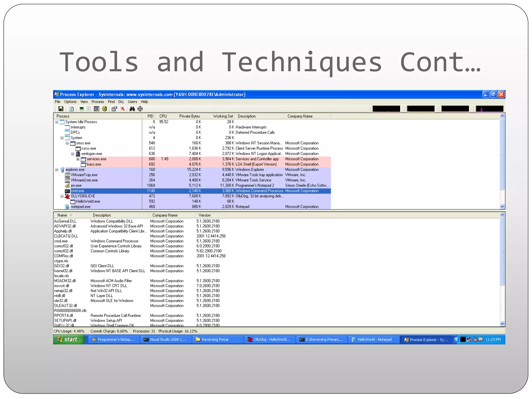Collapse the System Idle Process tree node
532x399 pixels.
(x=57, y=122)
